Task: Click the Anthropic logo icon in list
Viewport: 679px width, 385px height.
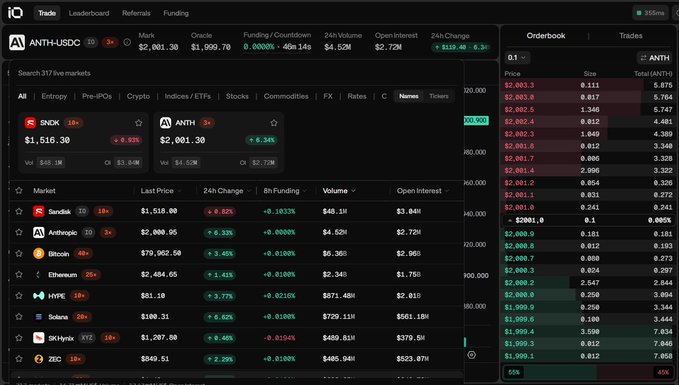Action: click(39, 233)
